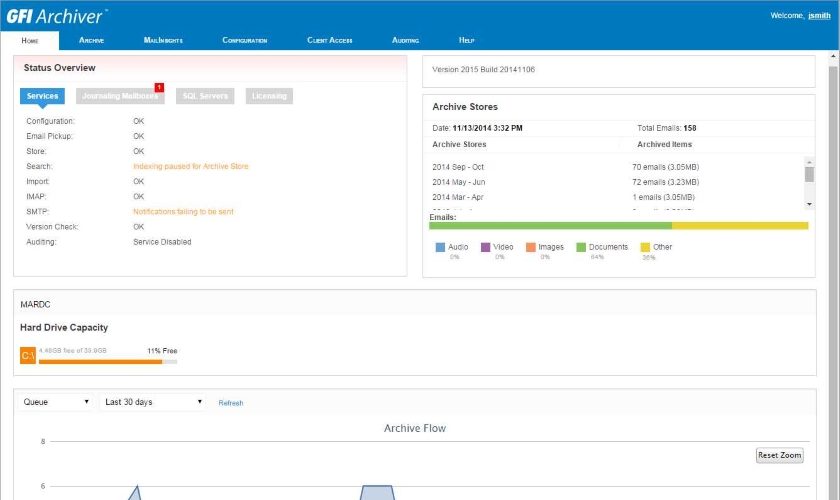Viewport: 840px width, 500px height.
Task: Click the GFI Archiver logo
Action: tap(57, 17)
